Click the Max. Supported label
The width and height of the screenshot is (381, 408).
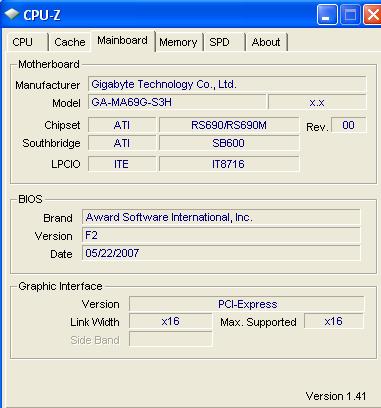258,322
